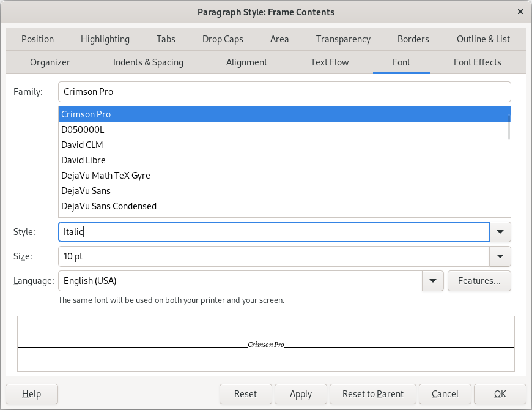Choose David Libre from font list
This screenshot has height=410, width=532.
point(83,160)
